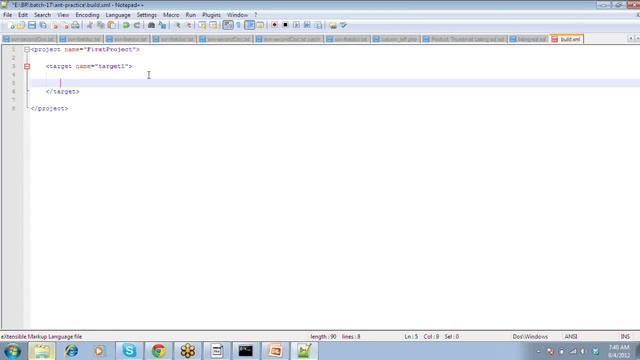Open the Plugins menu
The width and height of the screenshot is (640, 360).
(211, 15)
